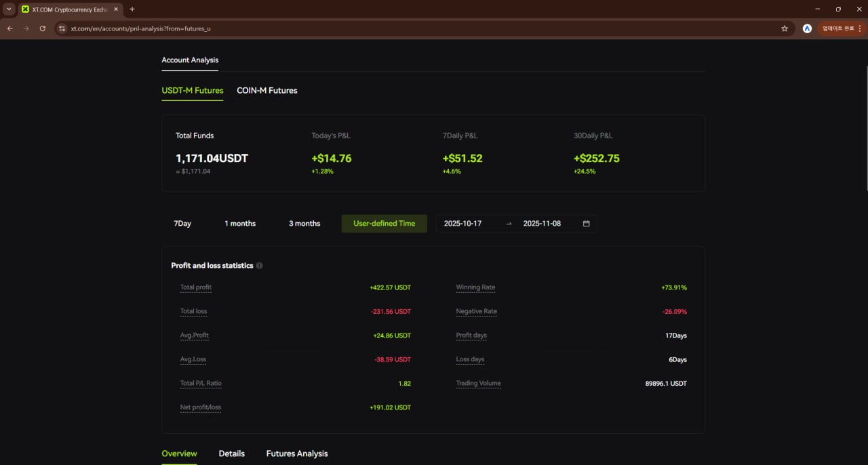Click the 89896.1 USDT trading volume value
The image size is (868, 465).
(666, 384)
